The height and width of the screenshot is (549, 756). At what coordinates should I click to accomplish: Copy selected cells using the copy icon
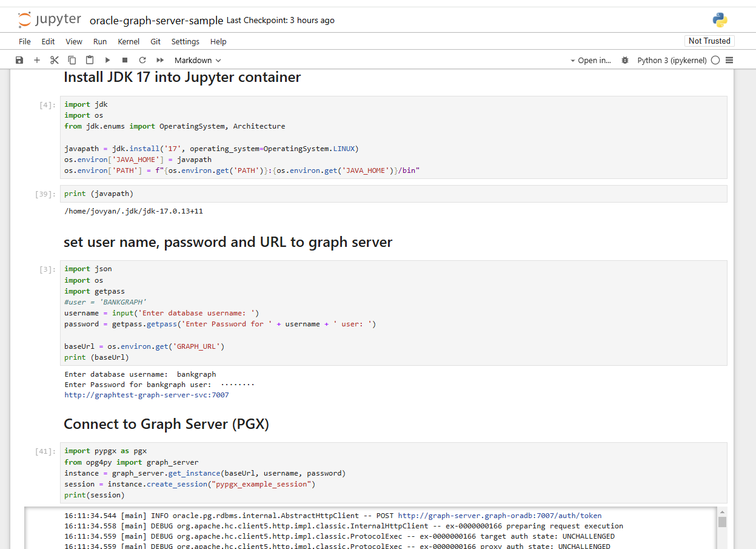[72, 60]
